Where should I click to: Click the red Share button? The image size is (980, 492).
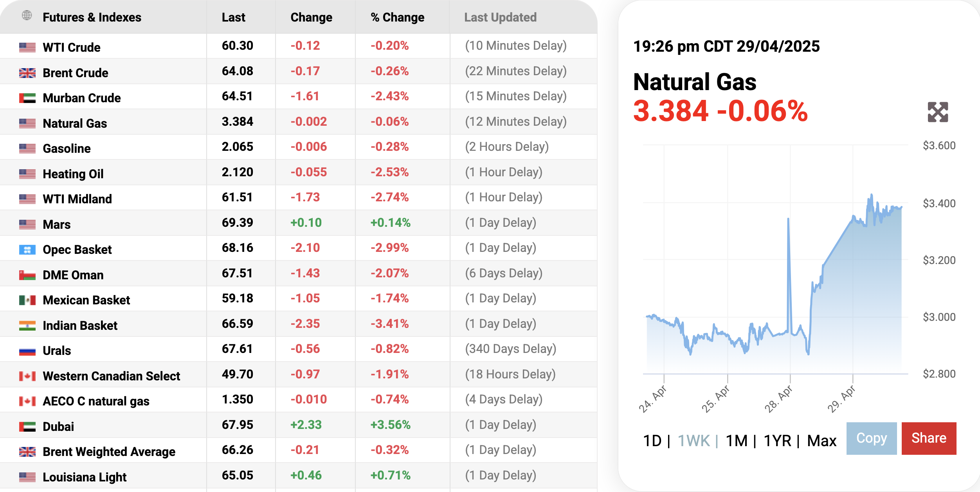click(929, 438)
